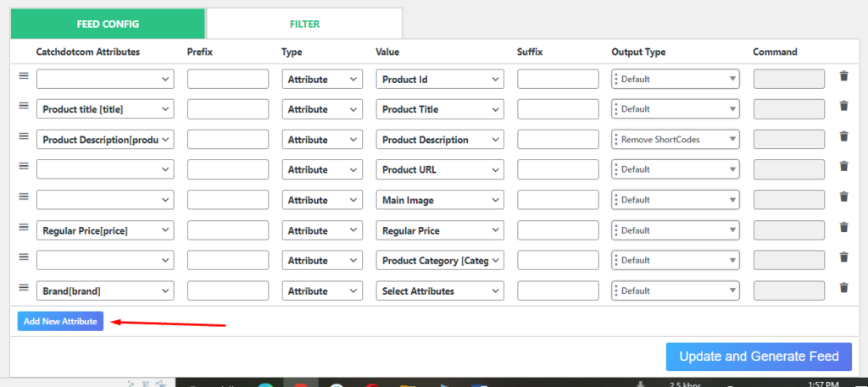Expand the Product title [title] attribute dropdown

105,109
